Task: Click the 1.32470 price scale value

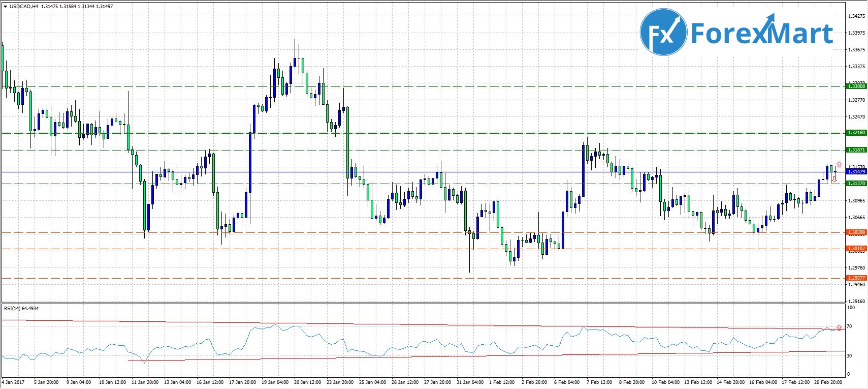Action: (x=857, y=117)
